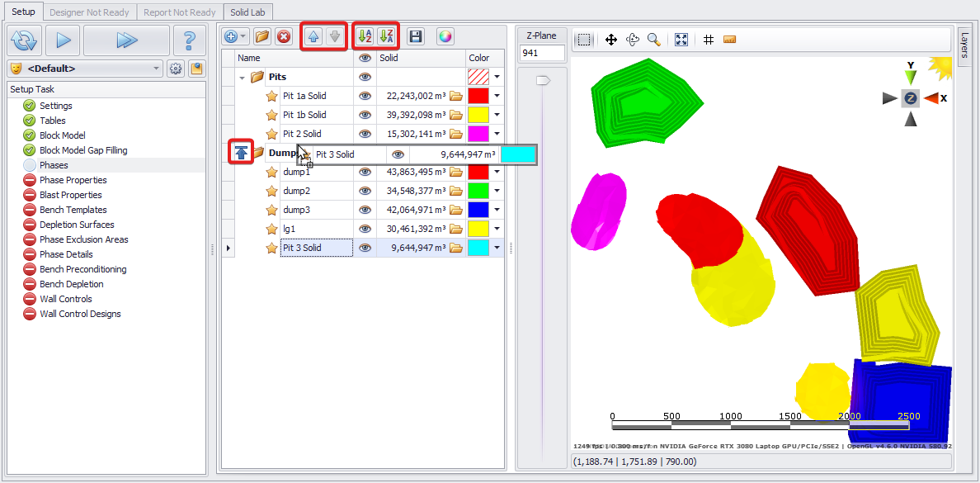Open color dropdown arrow for Pit 2 Solid
This screenshot has width=980, height=483.
pos(497,134)
